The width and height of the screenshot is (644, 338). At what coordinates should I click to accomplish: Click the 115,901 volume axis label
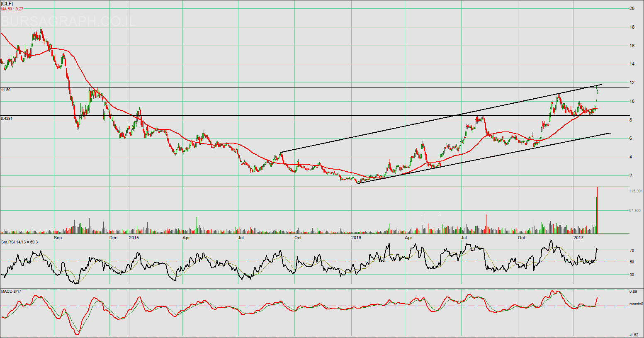(x=635, y=191)
